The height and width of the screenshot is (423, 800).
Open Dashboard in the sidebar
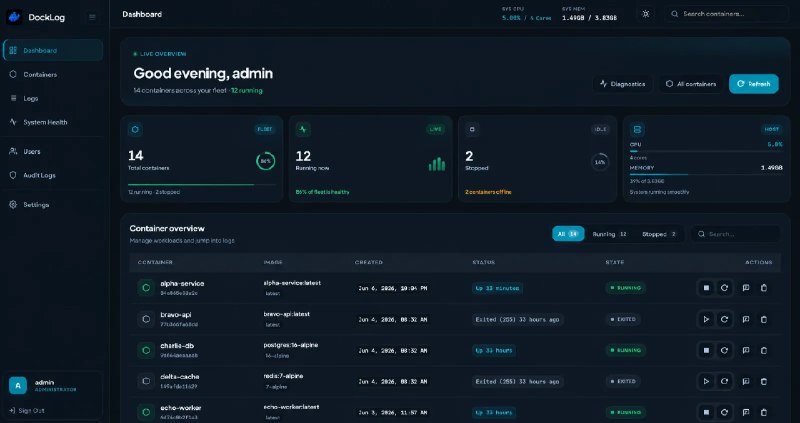(53, 51)
